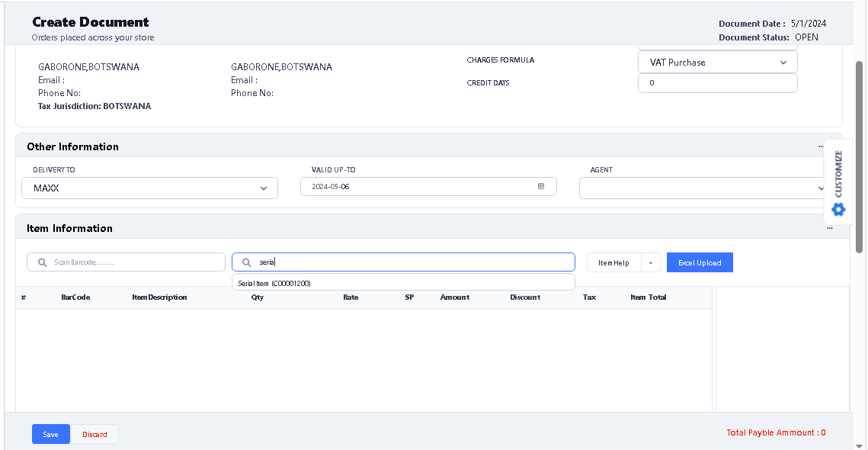Click the Save button
This screenshot has height=450, width=868.
coord(50,434)
